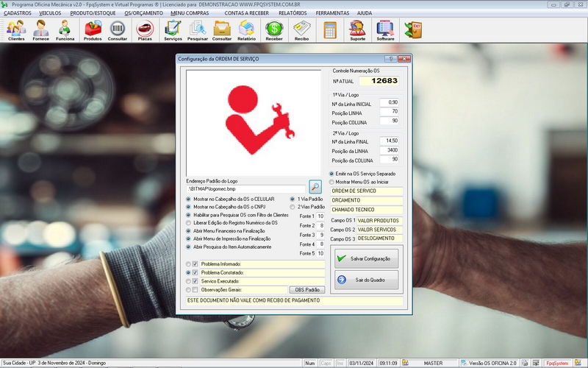The width and height of the screenshot is (588, 368).
Task: Select the 2 Vias Padrão radio button
Action: [293, 208]
